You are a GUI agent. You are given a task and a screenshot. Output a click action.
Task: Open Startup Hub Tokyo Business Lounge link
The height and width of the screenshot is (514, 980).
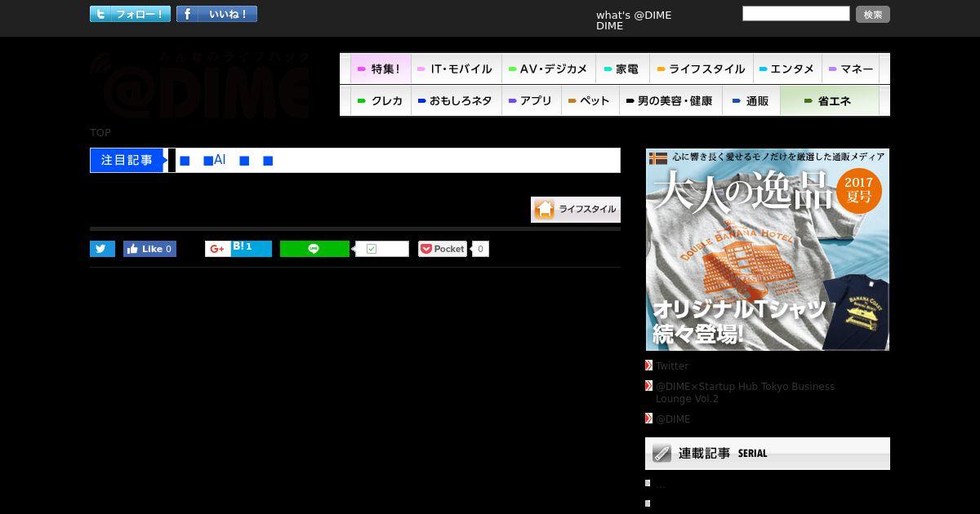[x=745, y=392]
